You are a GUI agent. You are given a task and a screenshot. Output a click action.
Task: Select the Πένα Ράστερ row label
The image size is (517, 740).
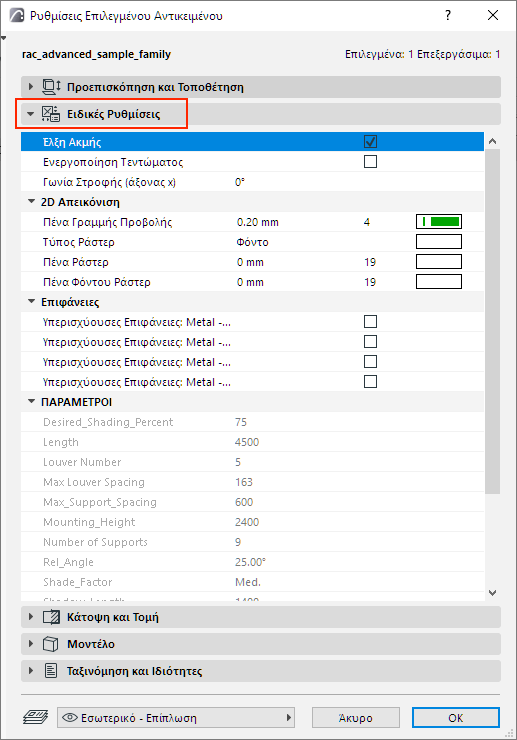76,262
